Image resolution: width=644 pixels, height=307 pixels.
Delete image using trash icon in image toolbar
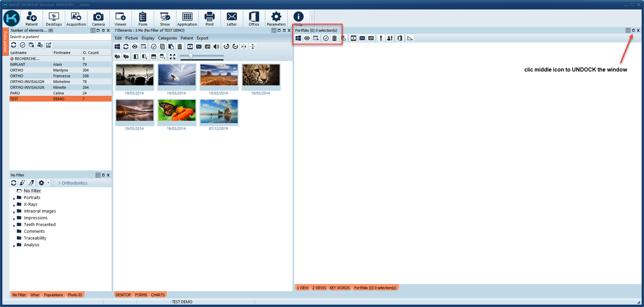coord(180,47)
